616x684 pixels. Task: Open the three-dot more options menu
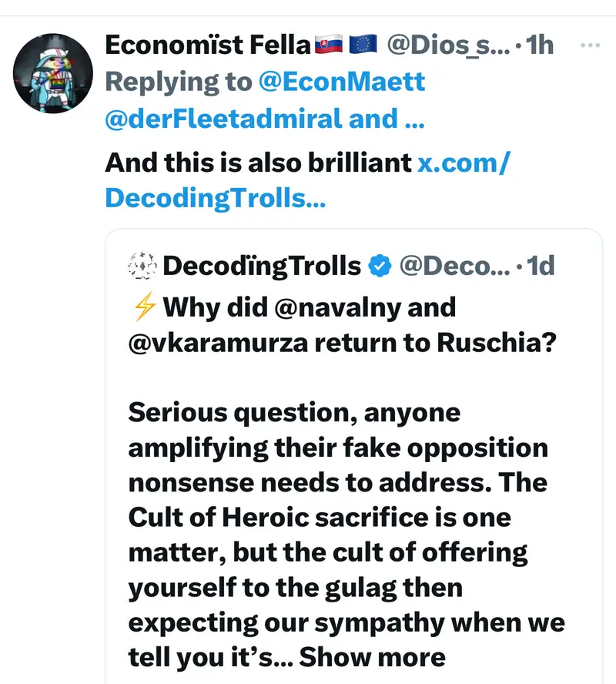click(x=589, y=45)
